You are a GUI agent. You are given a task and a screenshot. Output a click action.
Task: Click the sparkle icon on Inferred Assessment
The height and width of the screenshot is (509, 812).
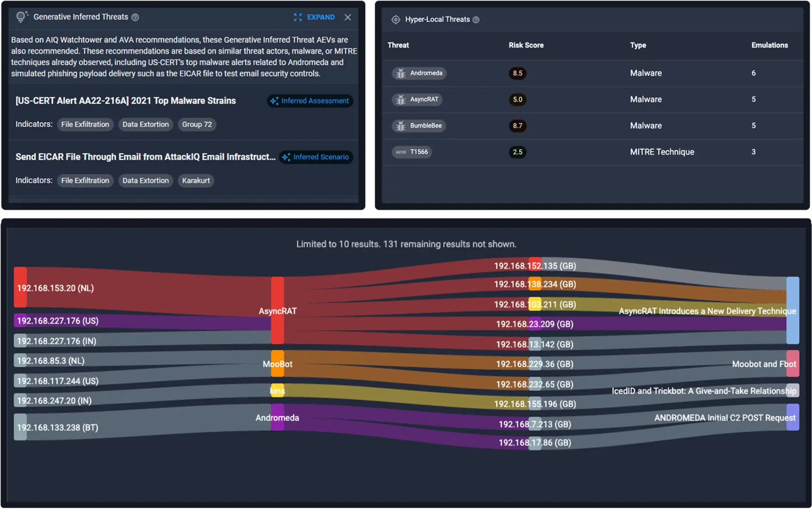[x=274, y=101]
